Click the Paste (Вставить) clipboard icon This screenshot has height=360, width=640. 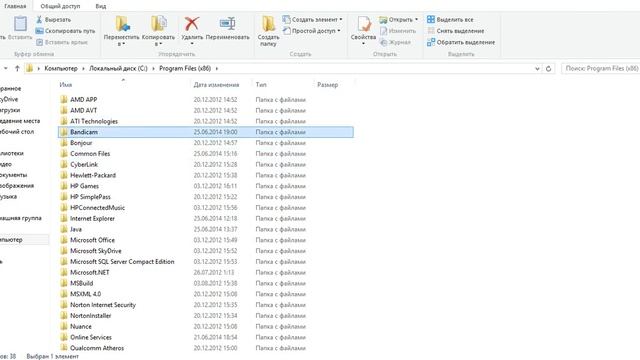20,24
